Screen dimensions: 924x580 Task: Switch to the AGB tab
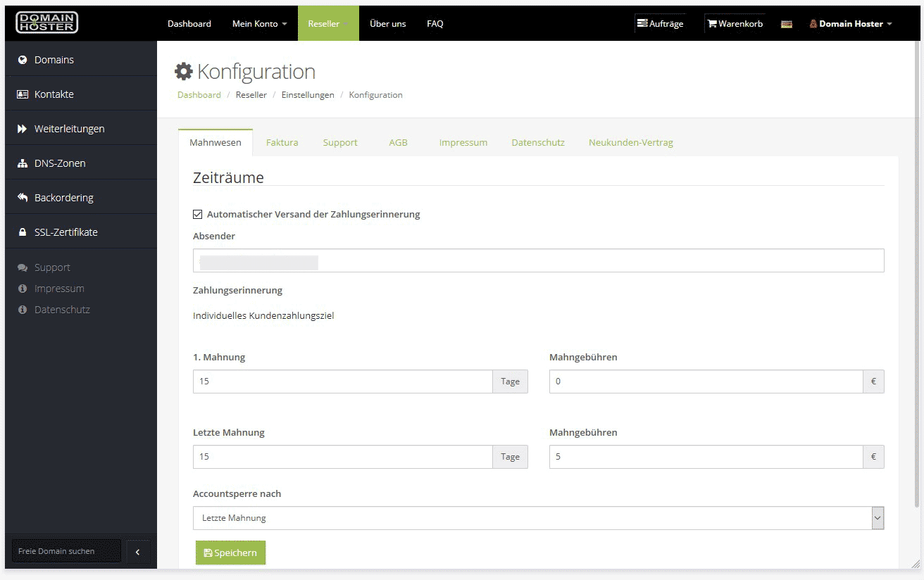399,142
